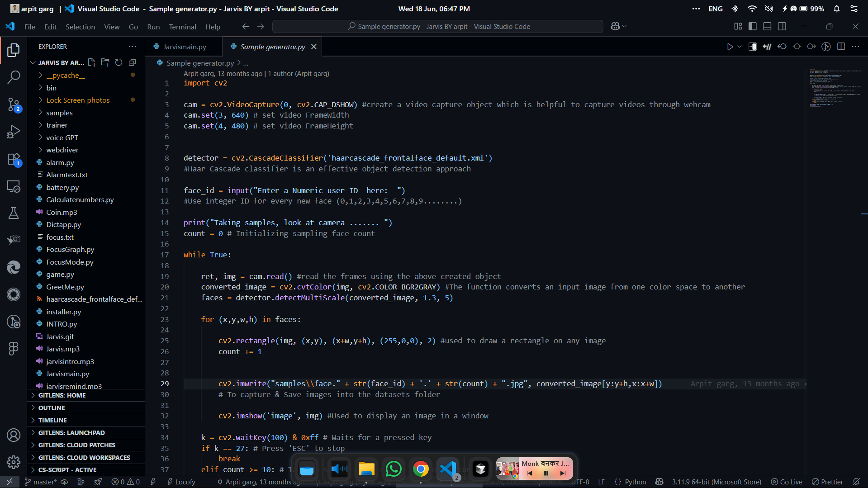
Task: Toggle the Panel visibility control
Action: pos(767,26)
